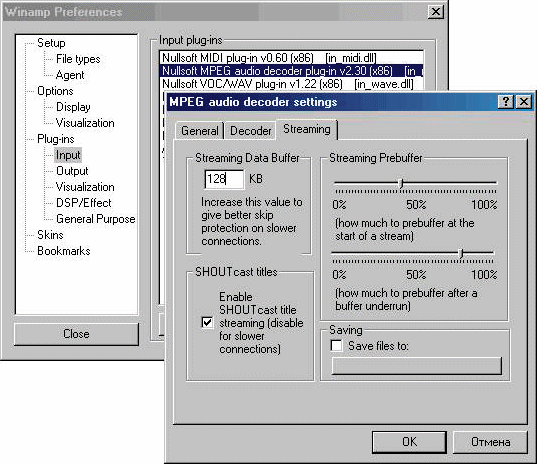Close the Winamp Preferences window
Viewport: 537px width, 464px height.
[435, 12]
